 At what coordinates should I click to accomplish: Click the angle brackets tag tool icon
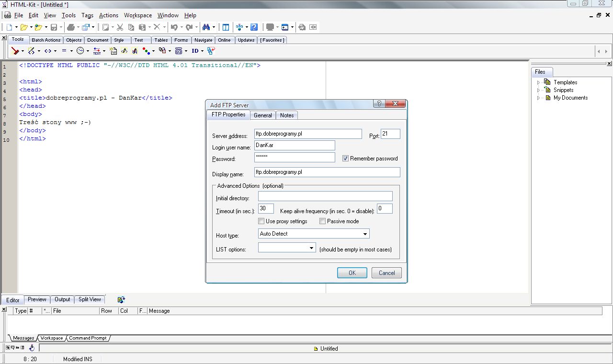point(48,51)
